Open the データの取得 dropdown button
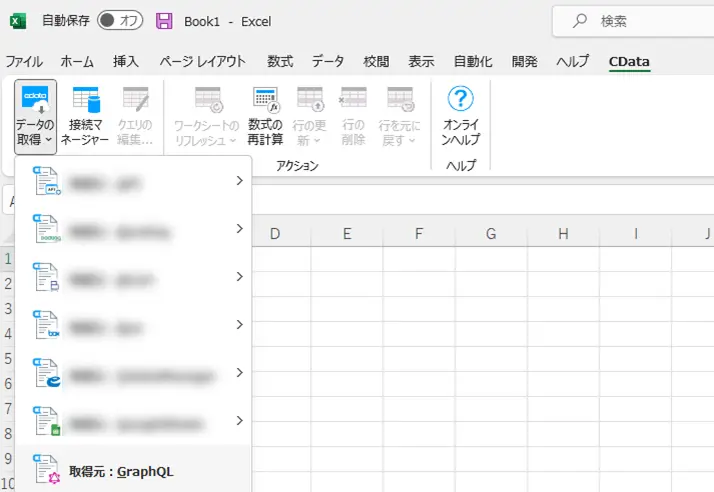The image size is (714, 492). tap(36, 117)
